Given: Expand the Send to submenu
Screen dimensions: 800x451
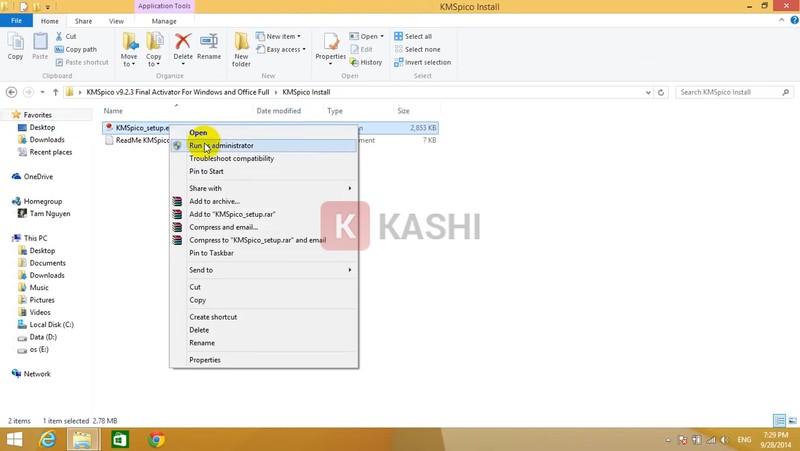Looking at the screenshot, I should point(264,270).
